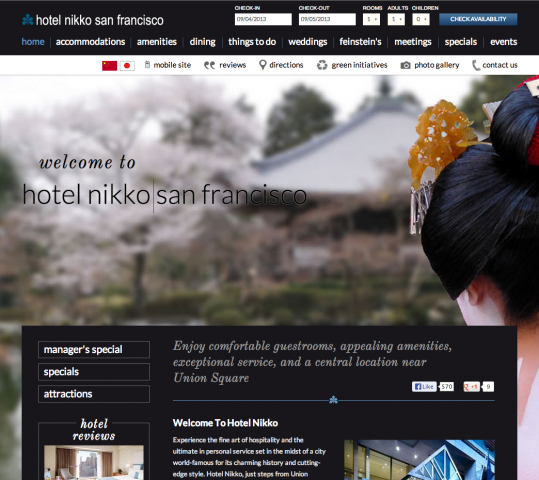Open the specials item in top navigation
This screenshot has height=480, width=539.
[x=461, y=42]
